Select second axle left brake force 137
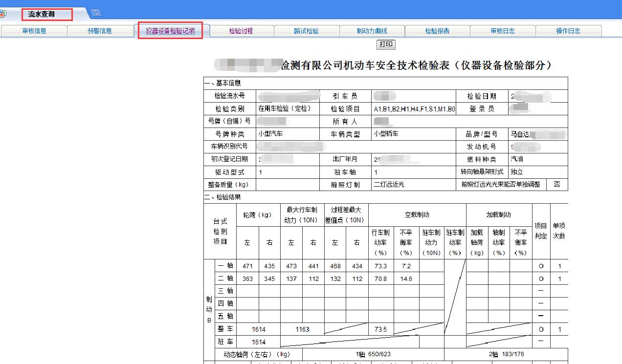The height and width of the screenshot is (364, 622). tap(291, 279)
